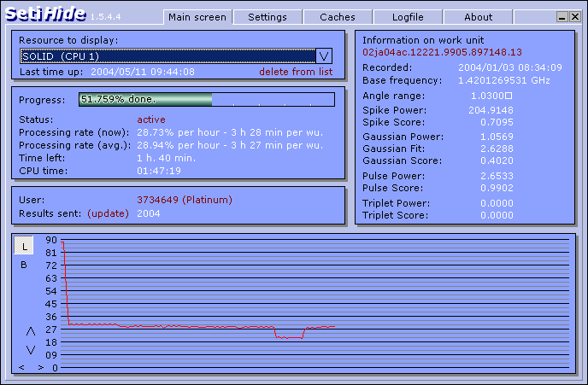
Task: Select the SOLID (CPU 1) resource field
Action: [168, 56]
